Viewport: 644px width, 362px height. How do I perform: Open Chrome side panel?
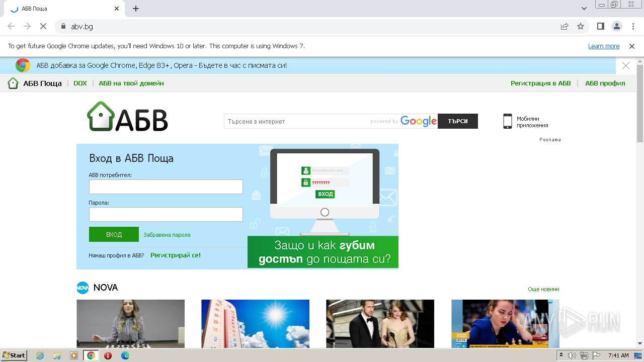point(600,26)
